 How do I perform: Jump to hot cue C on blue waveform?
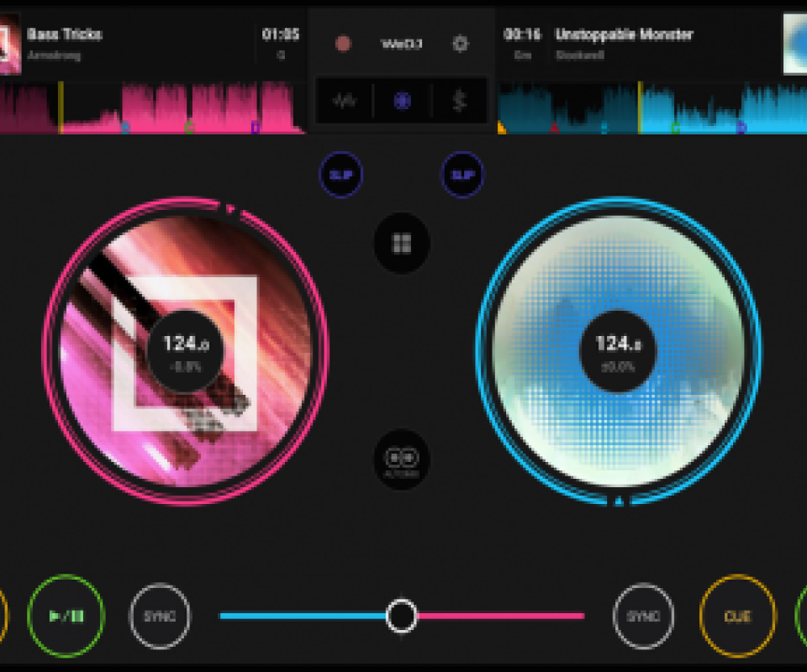(x=676, y=128)
